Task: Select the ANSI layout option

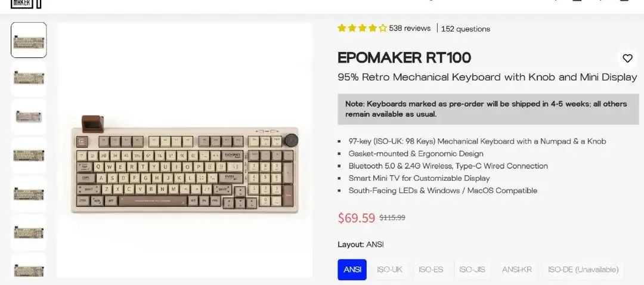Action: click(x=352, y=269)
